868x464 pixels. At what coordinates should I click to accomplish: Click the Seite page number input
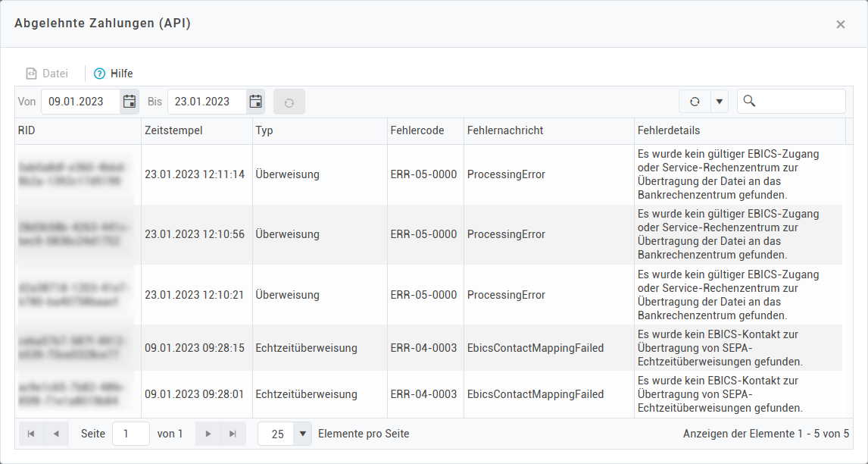click(130, 434)
